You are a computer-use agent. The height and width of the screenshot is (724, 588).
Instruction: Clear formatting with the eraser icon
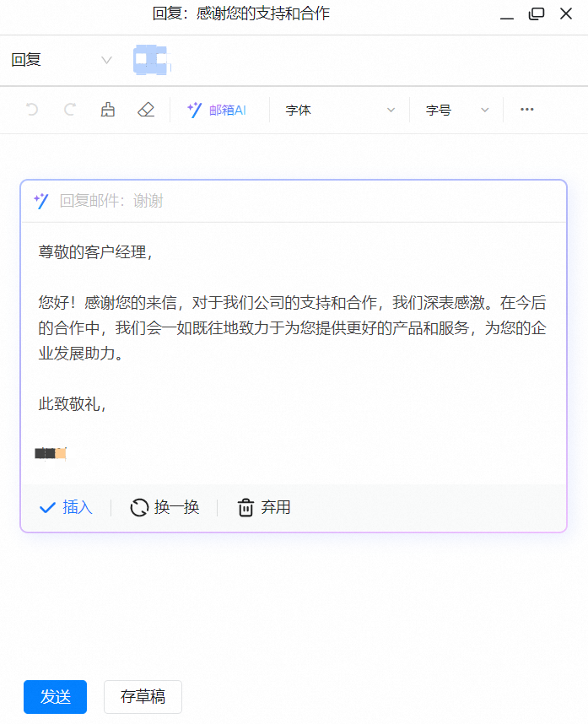[146, 110]
